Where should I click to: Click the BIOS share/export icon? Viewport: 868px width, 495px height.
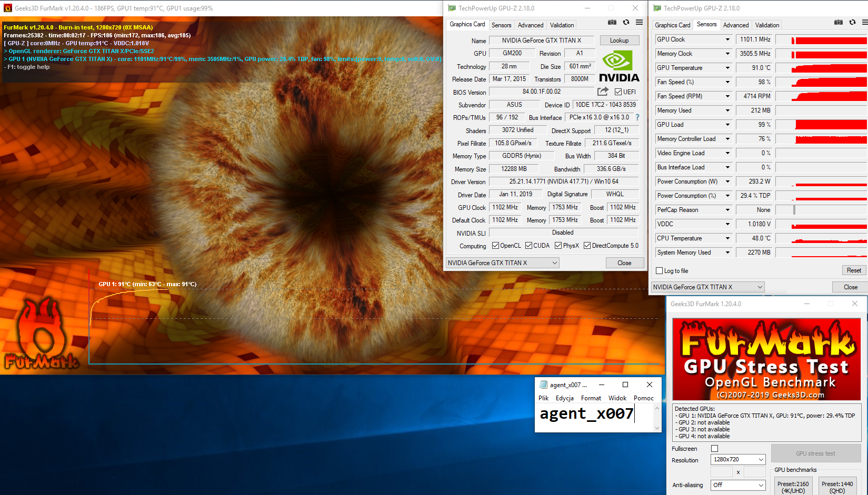tap(603, 92)
